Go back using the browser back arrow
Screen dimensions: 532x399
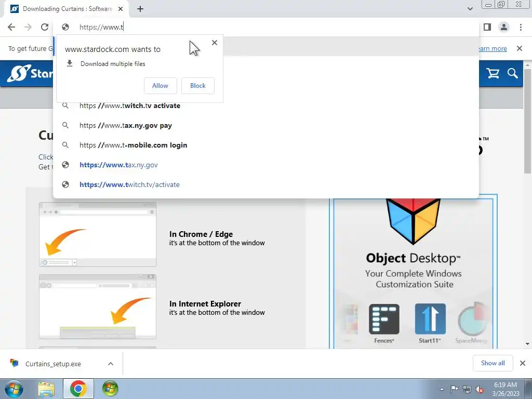[11, 27]
